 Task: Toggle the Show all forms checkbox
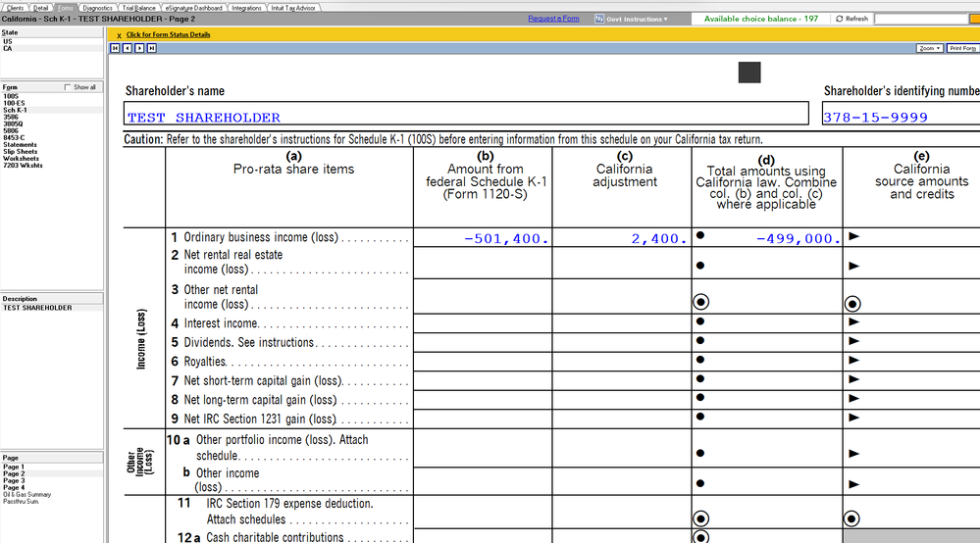pos(68,87)
